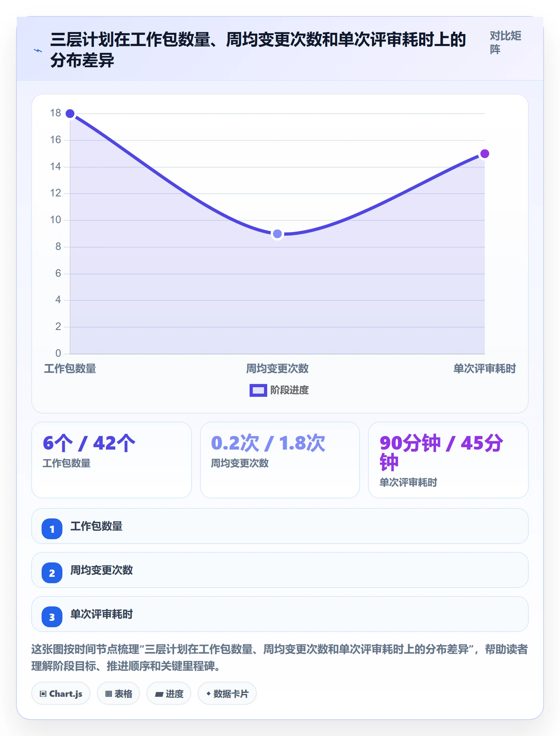Select the 90分钟 / 45分钟 data card
The height and width of the screenshot is (736, 560).
[448, 460]
